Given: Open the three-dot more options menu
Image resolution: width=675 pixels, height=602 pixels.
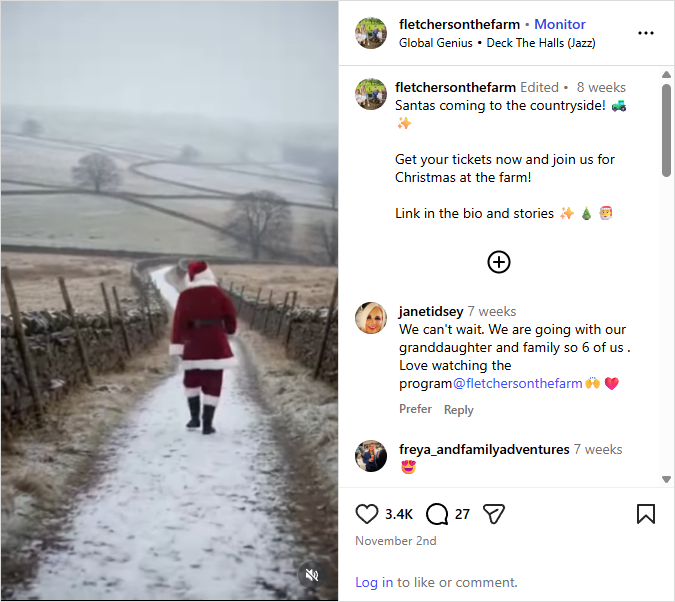Looking at the screenshot, I should tap(646, 33).
